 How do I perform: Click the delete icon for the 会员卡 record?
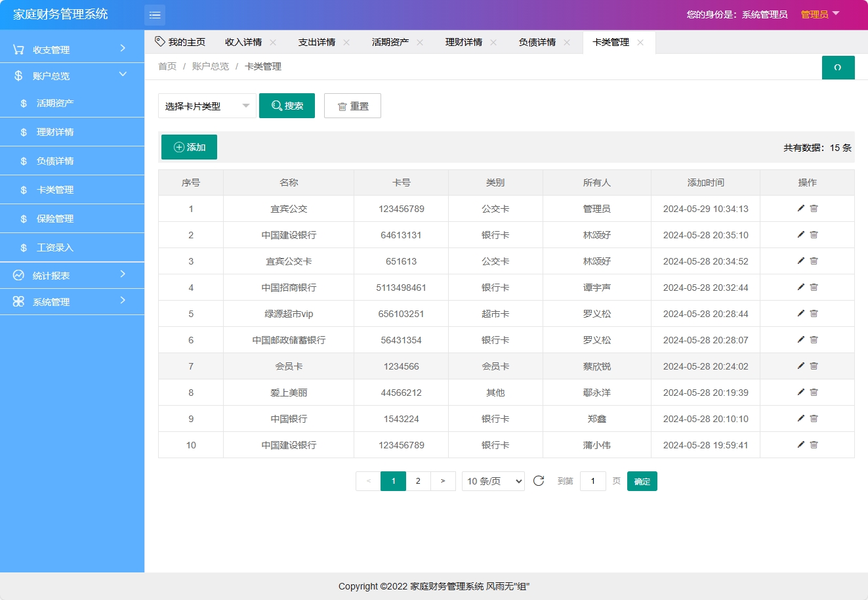[814, 366]
